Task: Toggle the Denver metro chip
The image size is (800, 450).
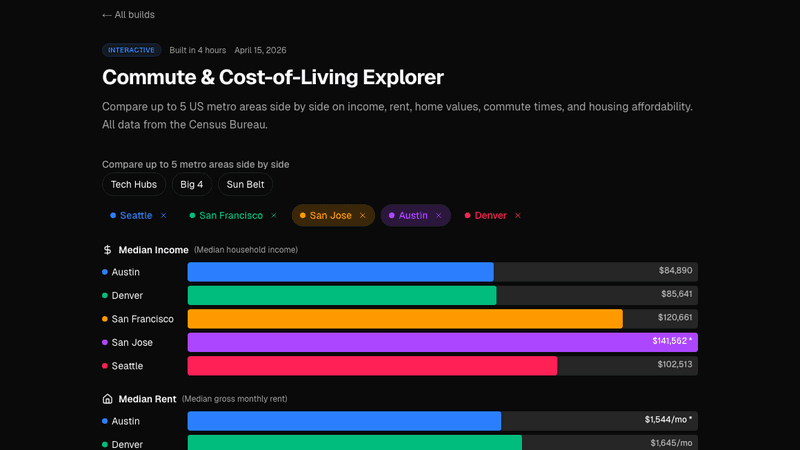Action: click(493, 215)
